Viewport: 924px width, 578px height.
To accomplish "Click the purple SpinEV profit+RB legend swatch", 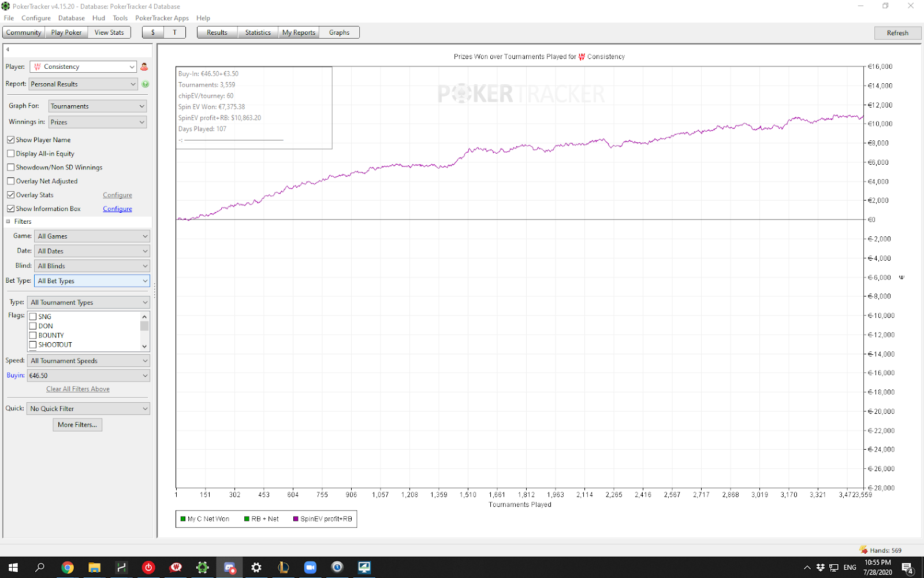I will point(296,519).
